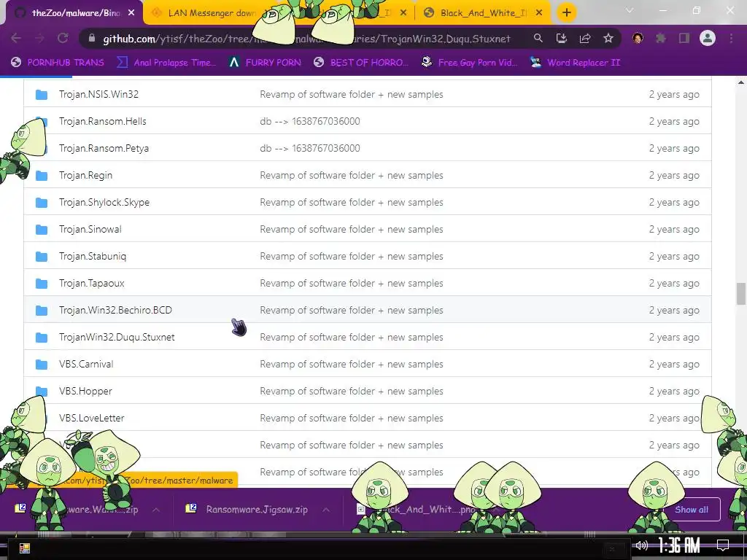Image resolution: width=747 pixels, height=560 pixels.
Task: Click the install app icon in address bar
Action: click(561, 38)
